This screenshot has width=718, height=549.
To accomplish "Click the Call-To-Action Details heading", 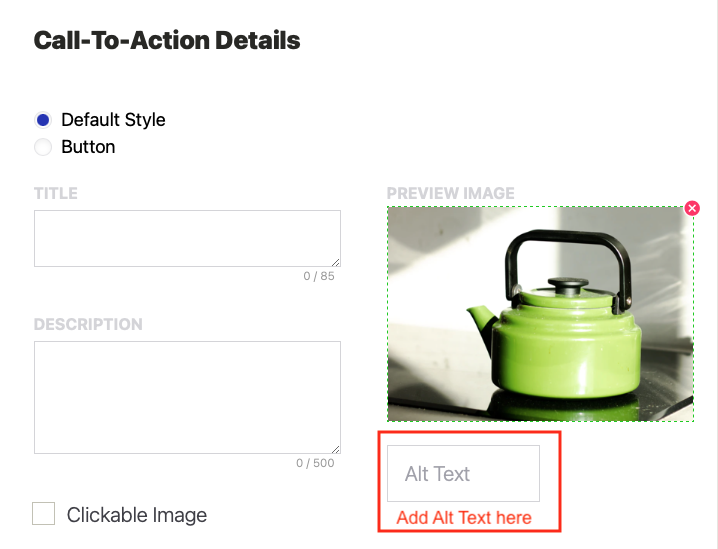I will click(x=167, y=41).
